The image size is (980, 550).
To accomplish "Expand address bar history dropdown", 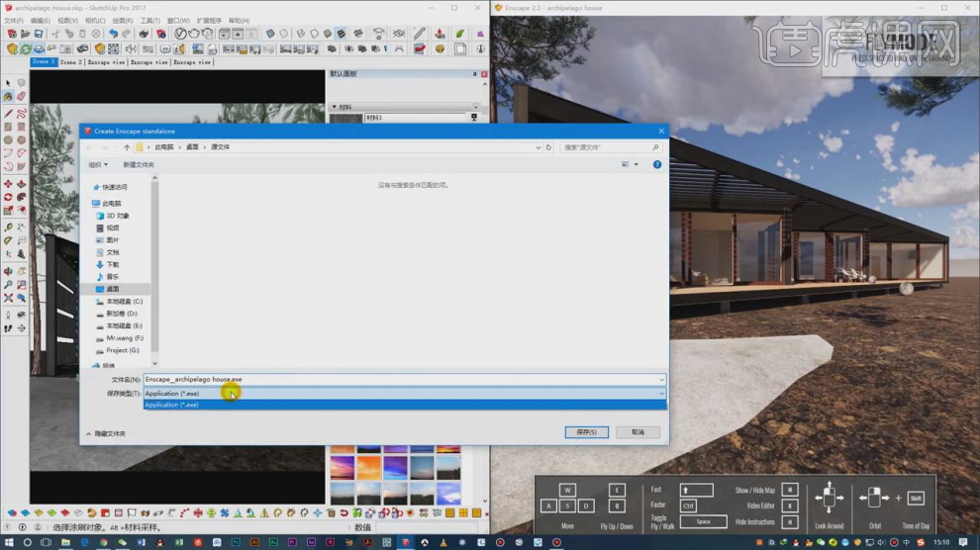I will (539, 147).
